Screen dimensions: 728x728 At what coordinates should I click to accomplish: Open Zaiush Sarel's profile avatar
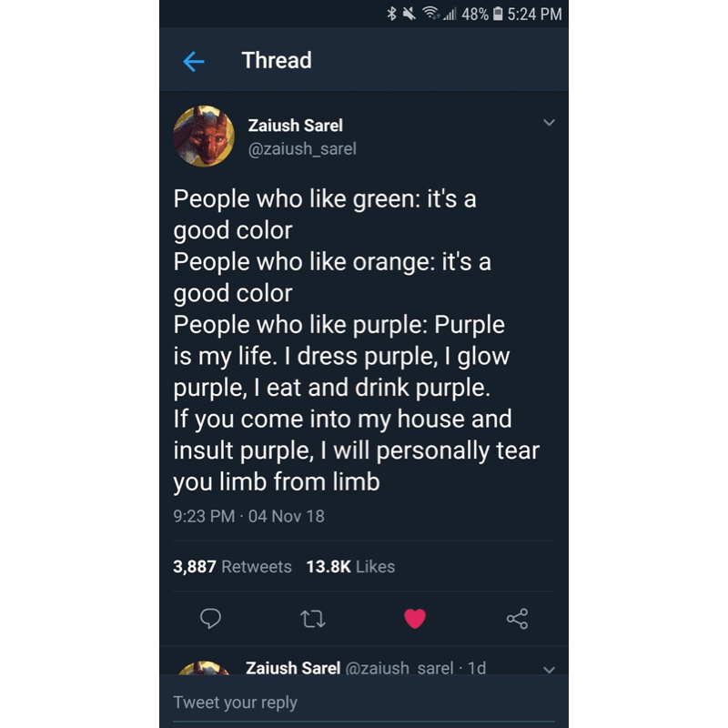coord(204,136)
